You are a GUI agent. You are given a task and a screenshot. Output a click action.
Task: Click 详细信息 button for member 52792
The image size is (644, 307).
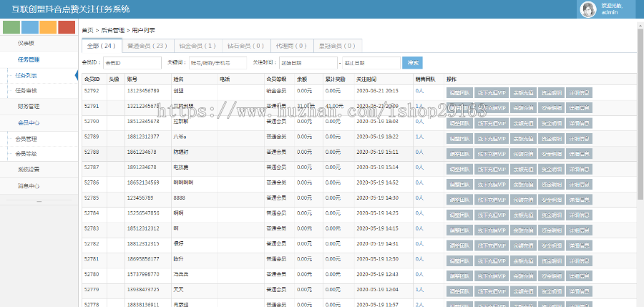click(580, 92)
